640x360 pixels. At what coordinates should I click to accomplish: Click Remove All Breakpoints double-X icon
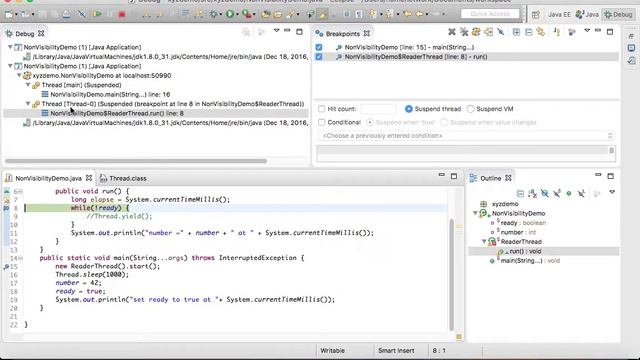click(464, 32)
